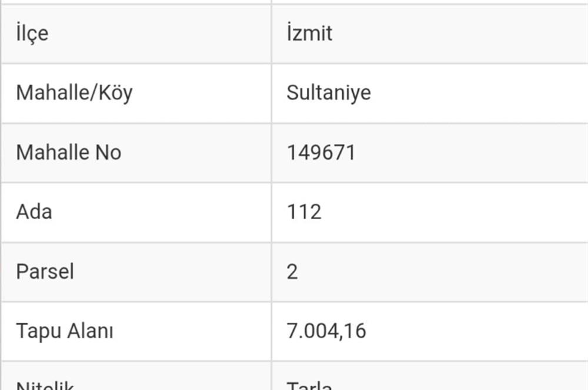Click the label left of 112
588x390 pixels.
[x=34, y=212]
